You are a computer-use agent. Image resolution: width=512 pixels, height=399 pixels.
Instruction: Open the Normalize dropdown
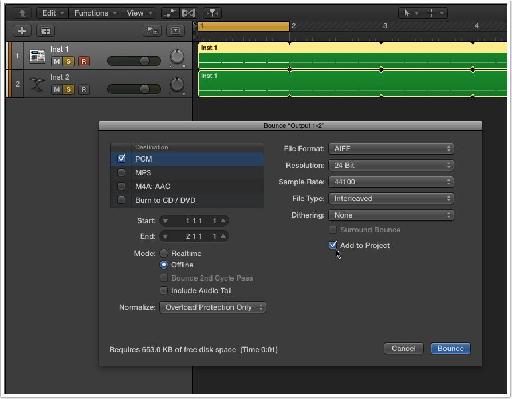click(x=213, y=307)
